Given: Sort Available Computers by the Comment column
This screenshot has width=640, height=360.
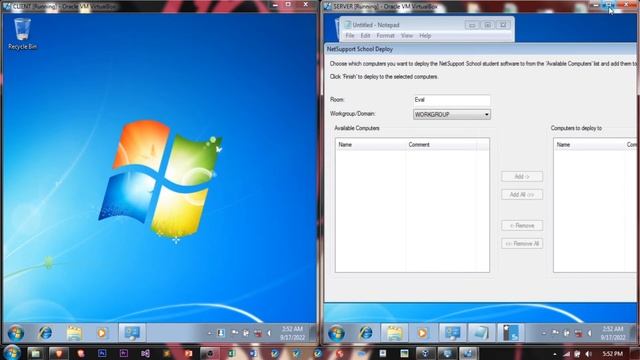Looking at the screenshot, I should click(x=441, y=144).
